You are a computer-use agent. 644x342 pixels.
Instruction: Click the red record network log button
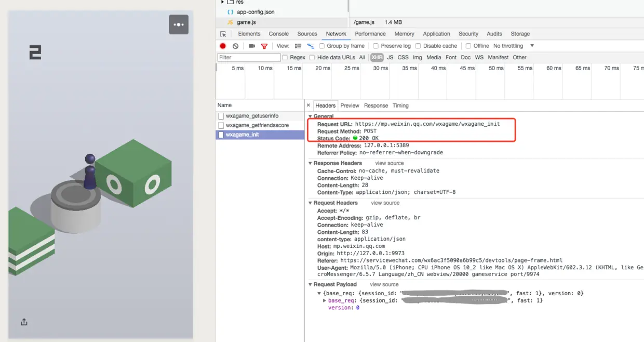coord(223,46)
